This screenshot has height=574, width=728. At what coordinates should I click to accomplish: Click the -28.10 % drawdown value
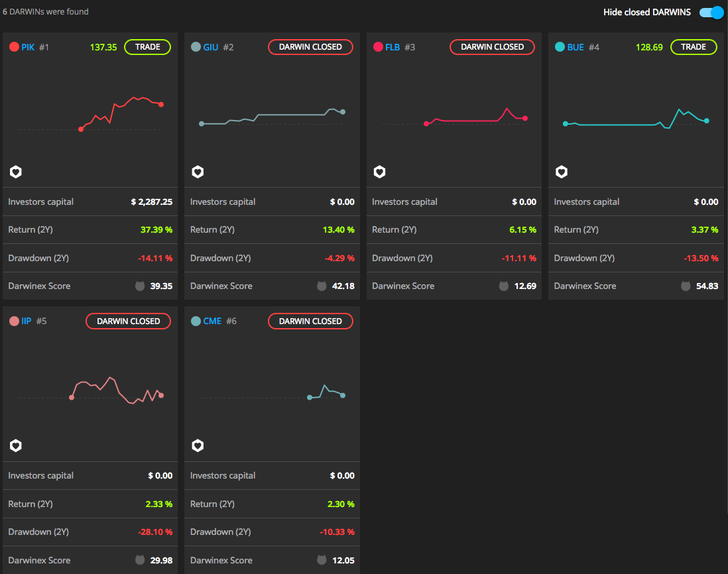155,532
